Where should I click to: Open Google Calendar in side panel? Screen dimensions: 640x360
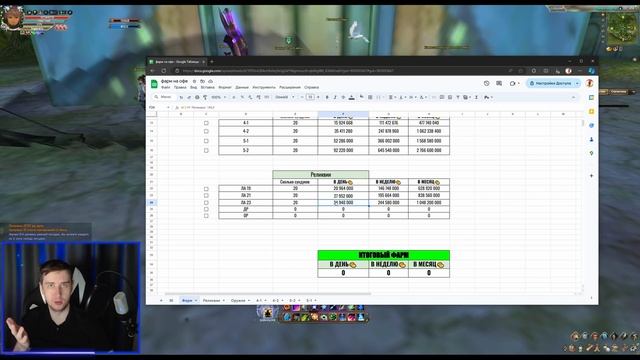pyautogui.click(x=591, y=98)
